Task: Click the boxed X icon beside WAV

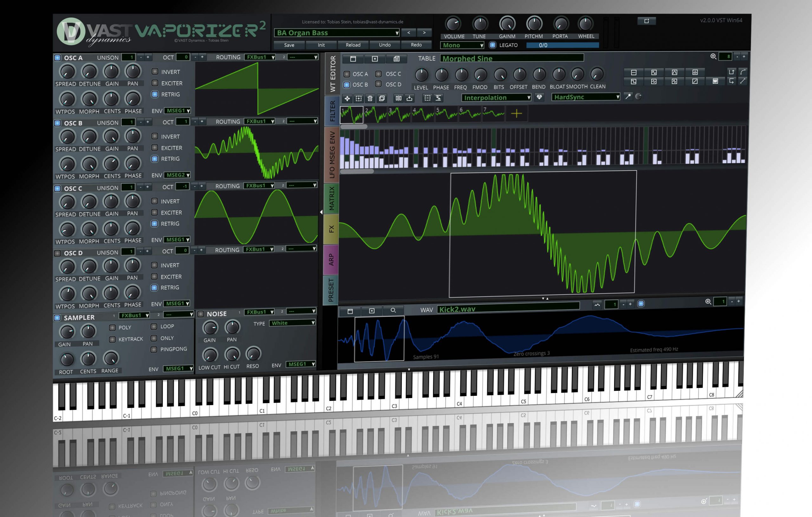Action: [x=372, y=311]
